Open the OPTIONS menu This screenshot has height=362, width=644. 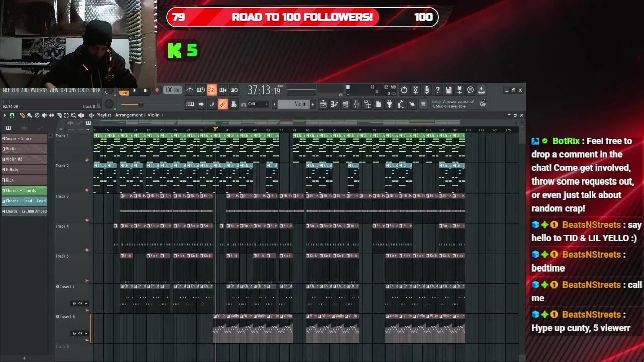(x=69, y=90)
